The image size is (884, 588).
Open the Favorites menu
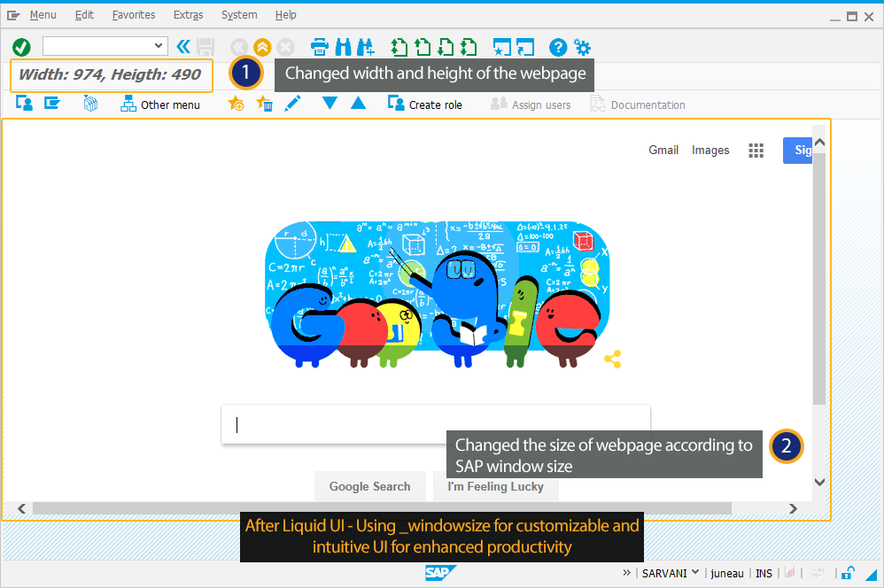[134, 15]
